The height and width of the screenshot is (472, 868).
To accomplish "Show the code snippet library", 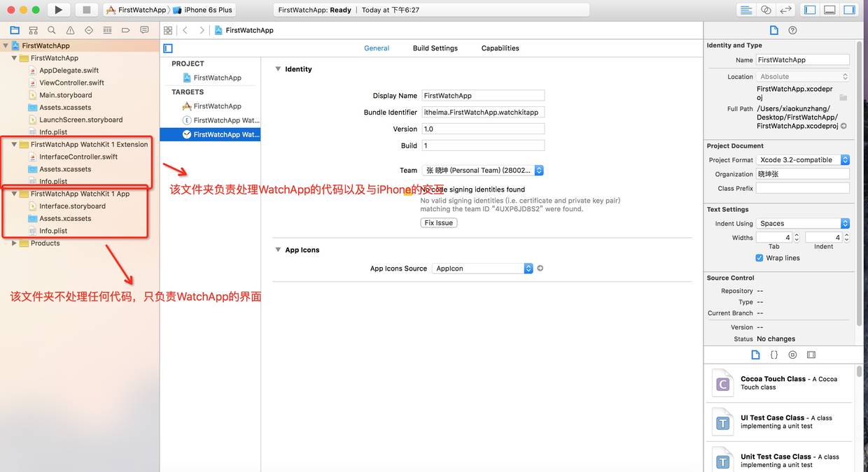I will (x=774, y=355).
